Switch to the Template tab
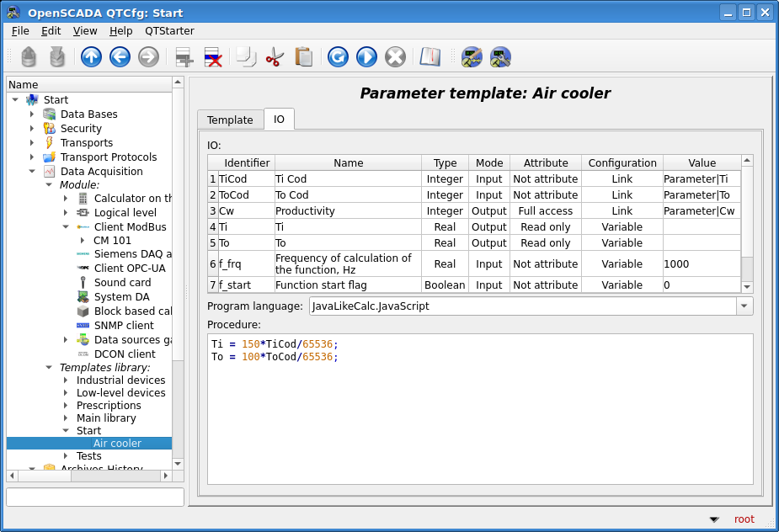Screen dimensions: 779x532 pos(230,120)
